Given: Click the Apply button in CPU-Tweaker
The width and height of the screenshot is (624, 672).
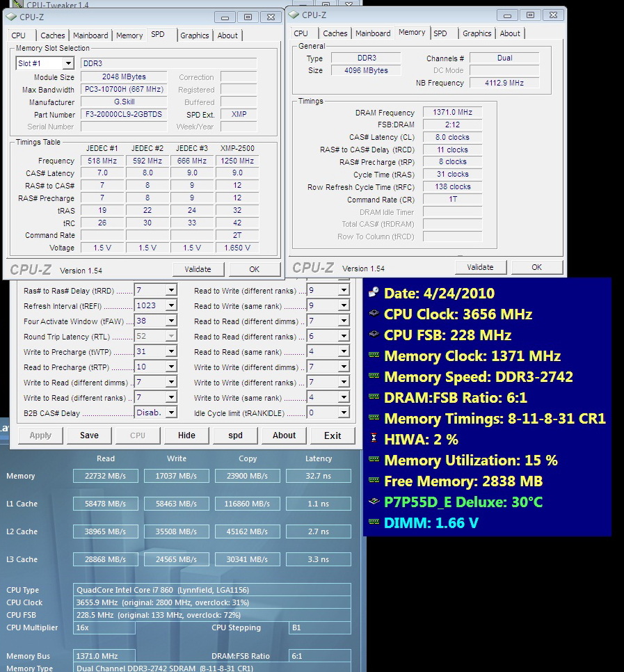Looking at the screenshot, I should tap(40, 435).
